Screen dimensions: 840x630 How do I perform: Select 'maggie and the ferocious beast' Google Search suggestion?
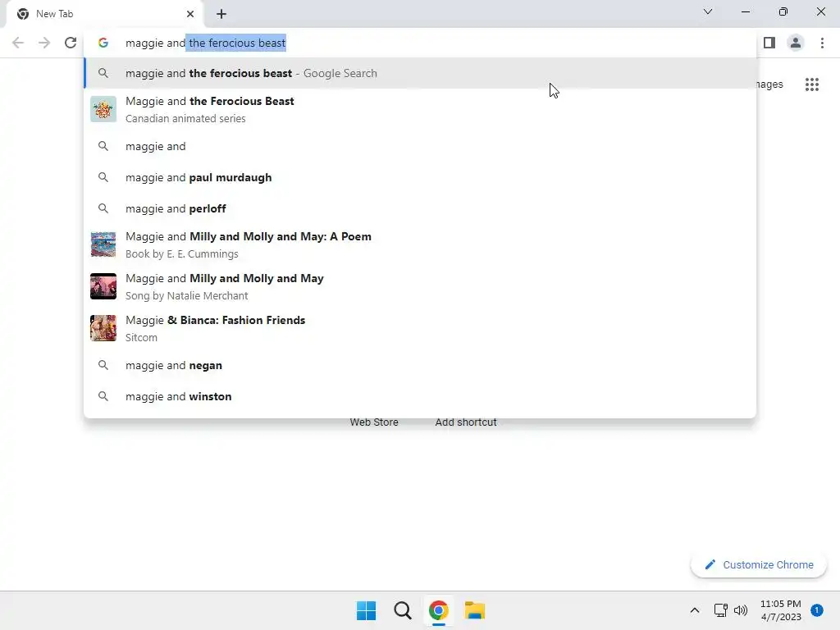(x=420, y=73)
